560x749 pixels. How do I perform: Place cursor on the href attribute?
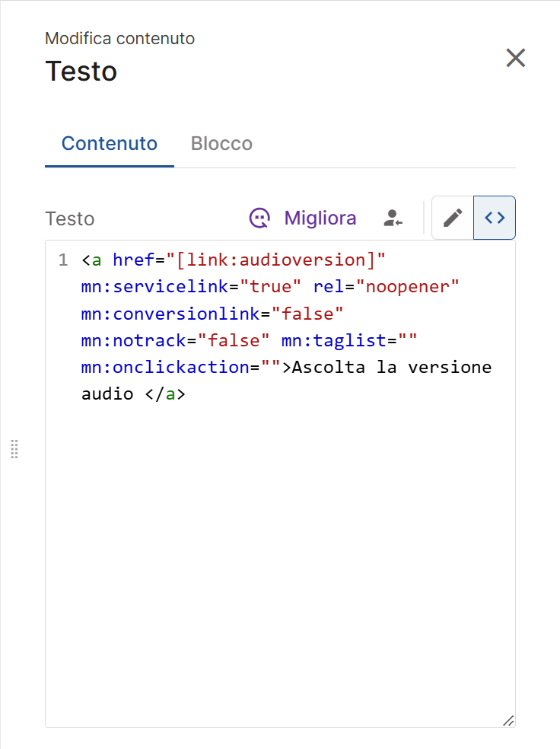pyautogui.click(x=133, y=260)
